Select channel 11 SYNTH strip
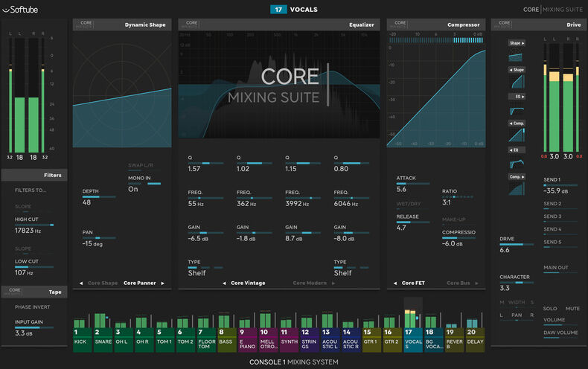The image size is (588, 369). click(289, 340)
